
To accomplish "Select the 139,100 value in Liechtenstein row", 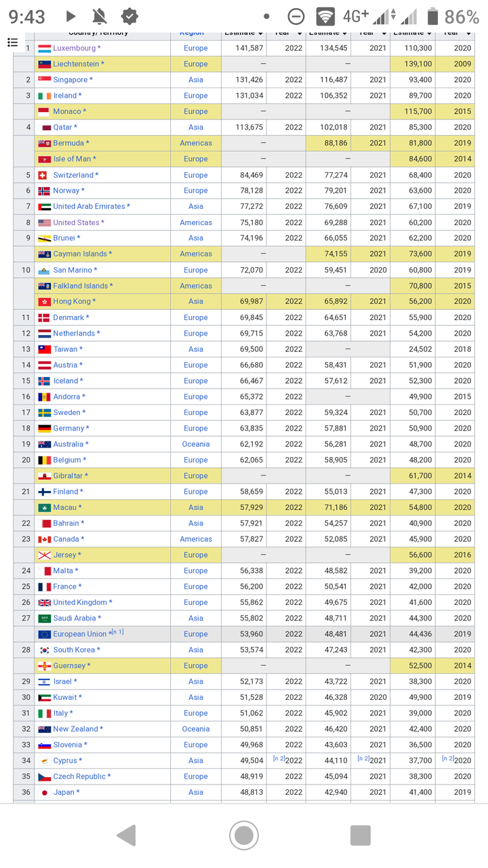I will click(x=418, y=64).
